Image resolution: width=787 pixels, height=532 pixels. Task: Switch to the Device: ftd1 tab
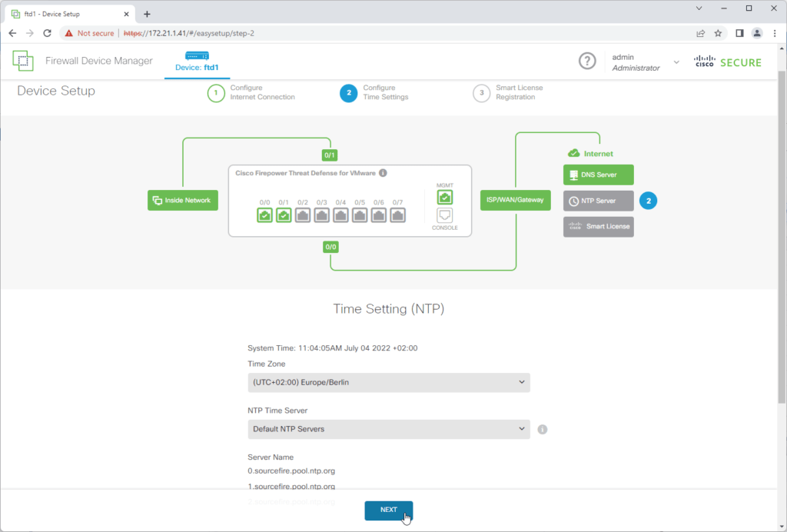coord(197,62)
